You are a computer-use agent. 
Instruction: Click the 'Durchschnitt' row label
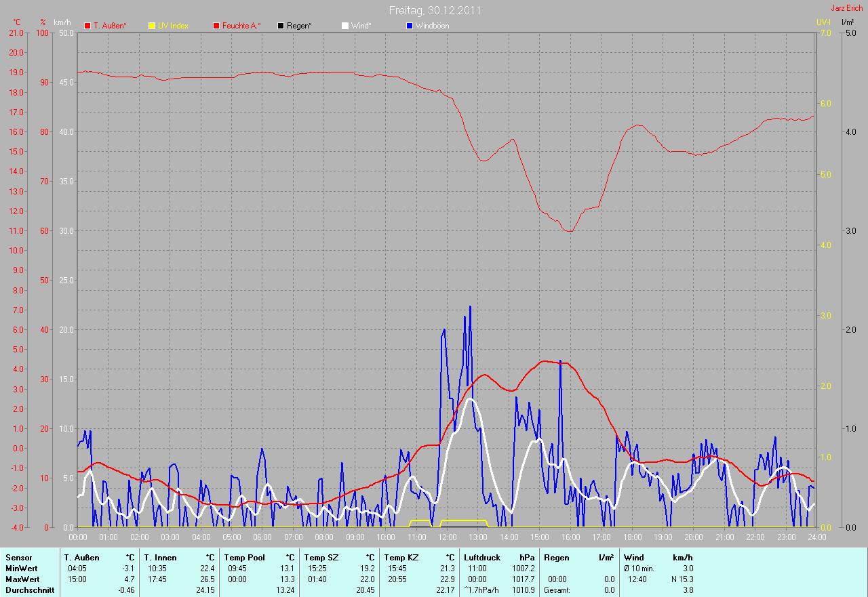coord(29,590)
